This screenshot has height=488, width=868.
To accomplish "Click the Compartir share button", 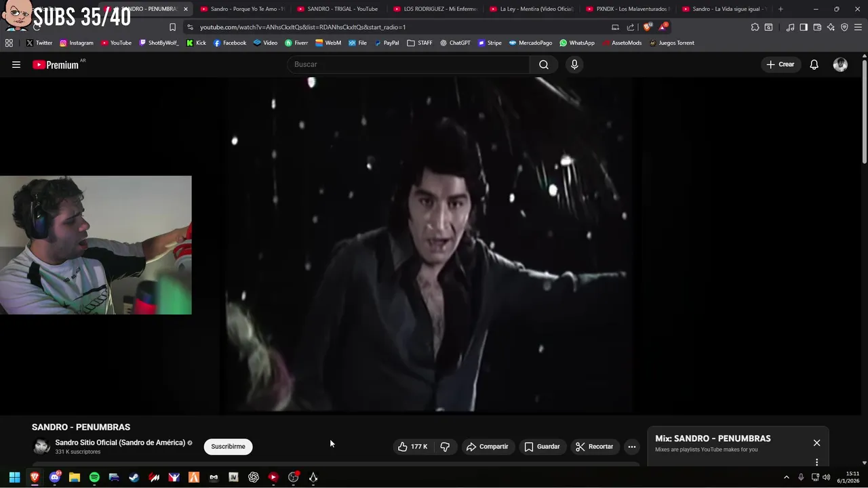I will click(x=487, y=447).
